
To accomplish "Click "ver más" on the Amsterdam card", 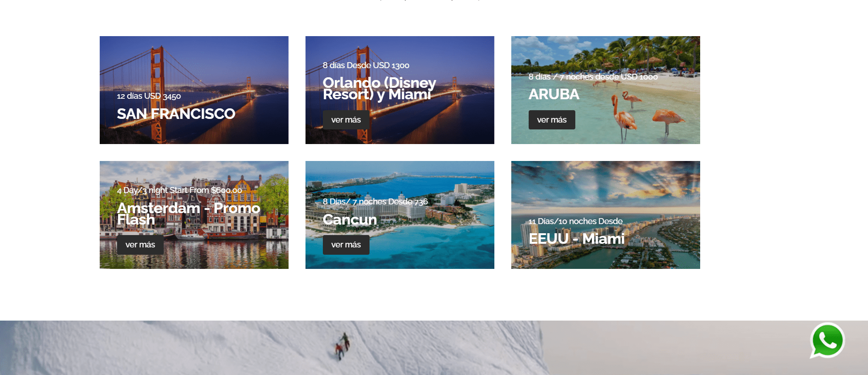I will point(140,245).
